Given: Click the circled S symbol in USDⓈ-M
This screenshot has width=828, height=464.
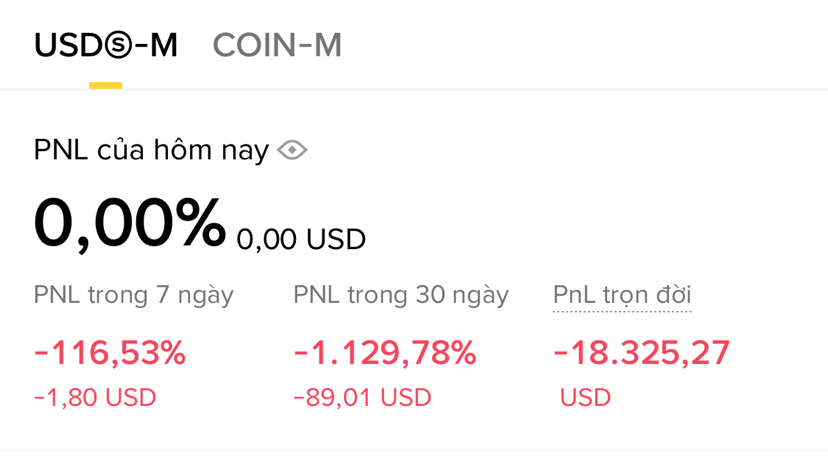Looking at the screenshot, I should (x=117, y=46).
